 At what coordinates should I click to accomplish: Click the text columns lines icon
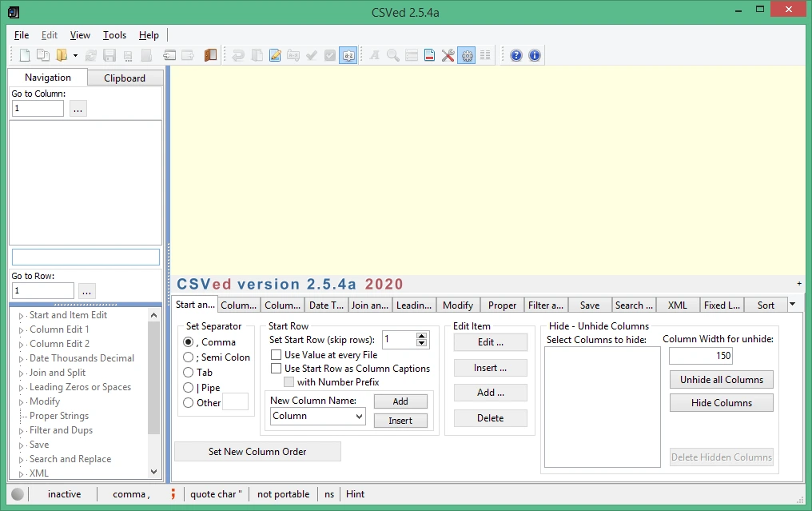[x=485, y=55]
